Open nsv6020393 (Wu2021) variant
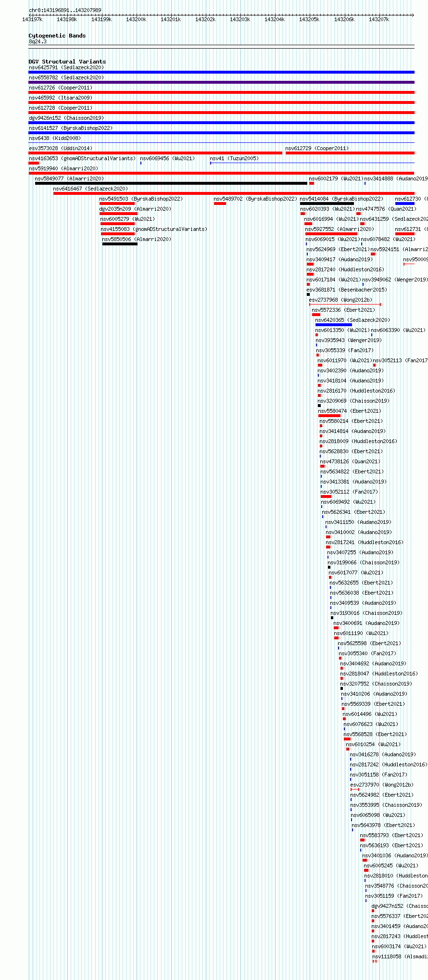 (x=327, y=209)
